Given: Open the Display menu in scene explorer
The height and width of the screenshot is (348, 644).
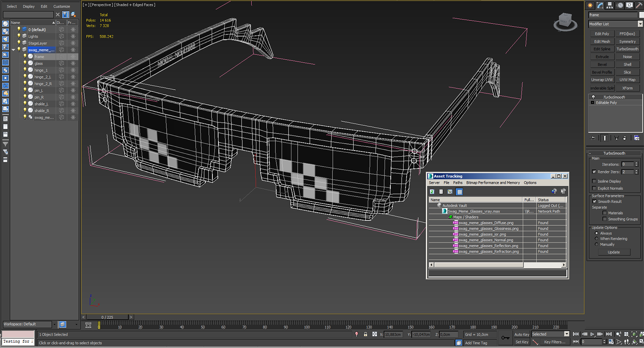Looking at the screenshot, I should click(29, 7).
